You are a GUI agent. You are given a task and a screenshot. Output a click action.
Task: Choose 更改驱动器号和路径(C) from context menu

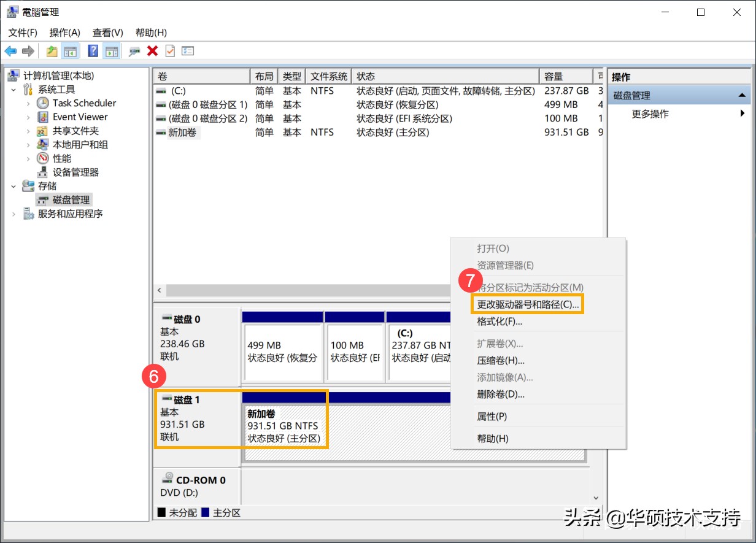coord(526,303)
